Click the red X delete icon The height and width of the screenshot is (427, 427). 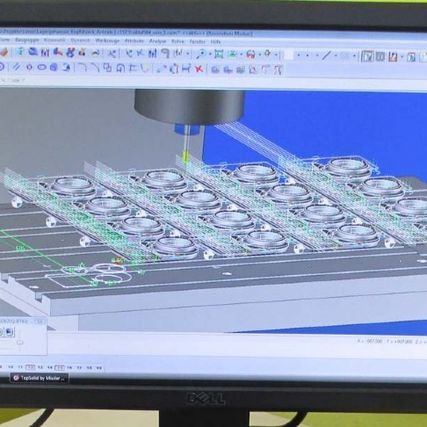click(199, 69)
